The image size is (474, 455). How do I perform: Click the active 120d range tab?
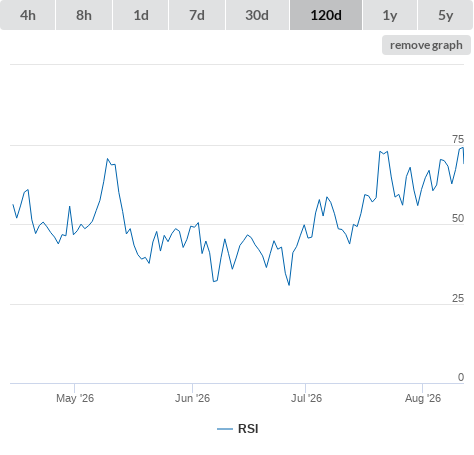pyautogui.click(x=326, y=15)
